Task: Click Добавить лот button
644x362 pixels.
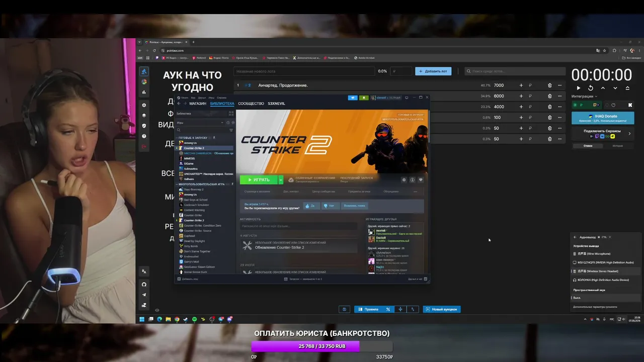Action: coord(433,71)
